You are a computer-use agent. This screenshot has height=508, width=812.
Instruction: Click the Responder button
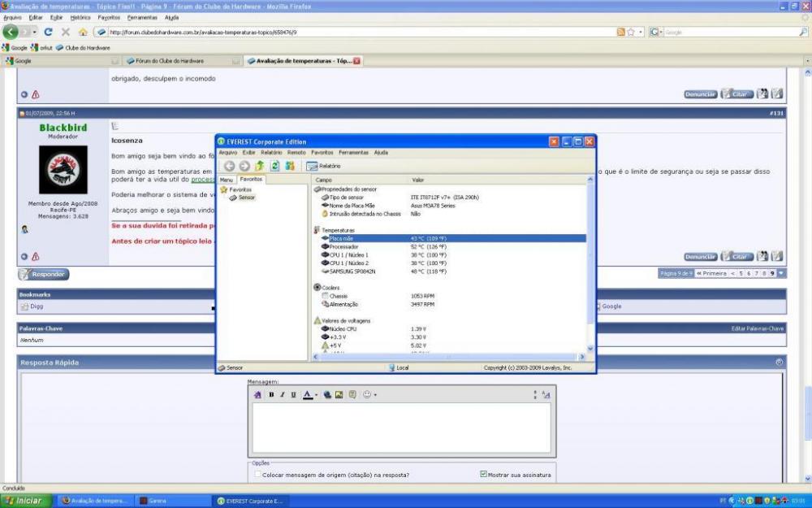click(45, 275)
